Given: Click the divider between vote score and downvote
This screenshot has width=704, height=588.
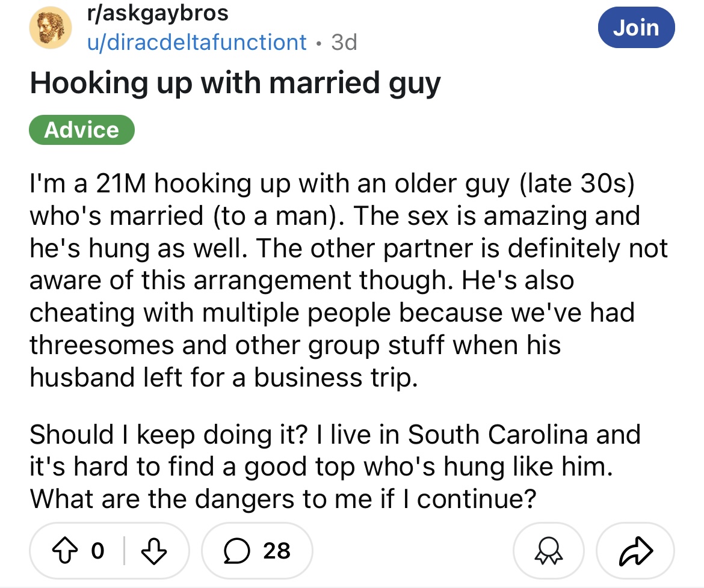Looking at the screenshot, I should [x=125, y=550].
